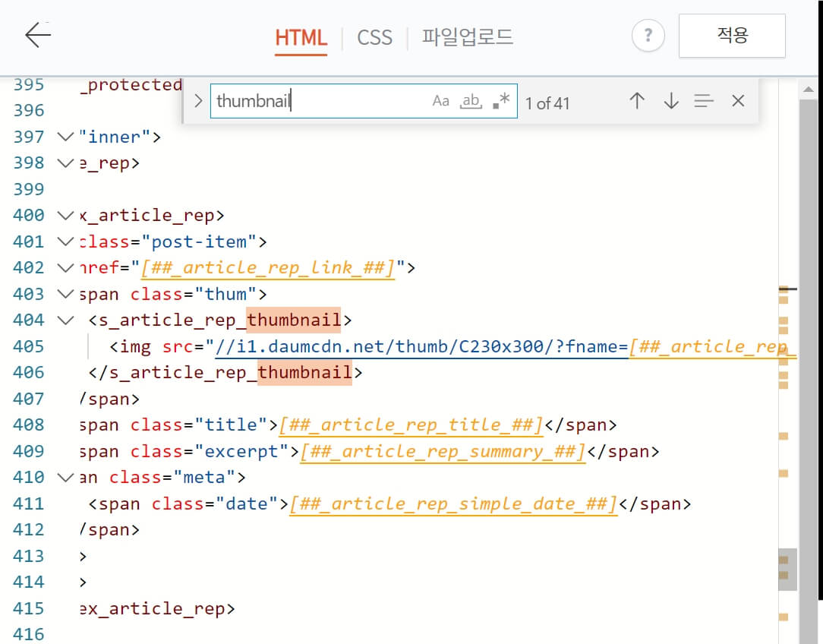823x644 pixels.
Task: Enable match case (Aa) in search
Action: [440, 99]
